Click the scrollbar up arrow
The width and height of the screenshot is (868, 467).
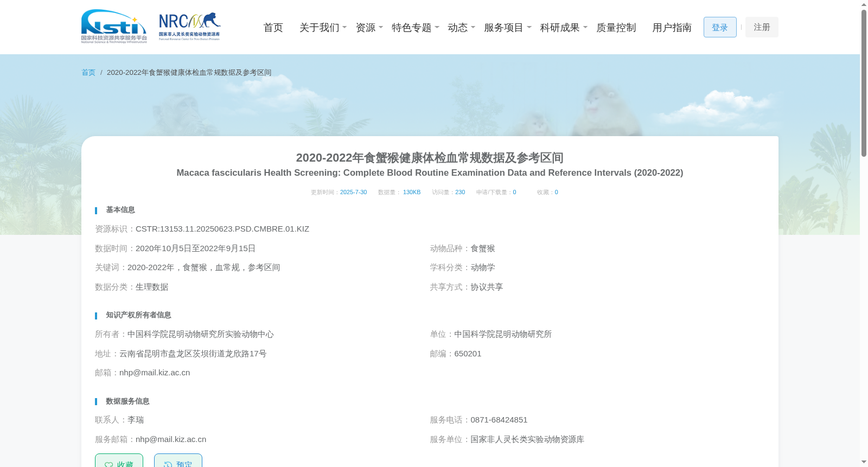click(x=864, y=4)
